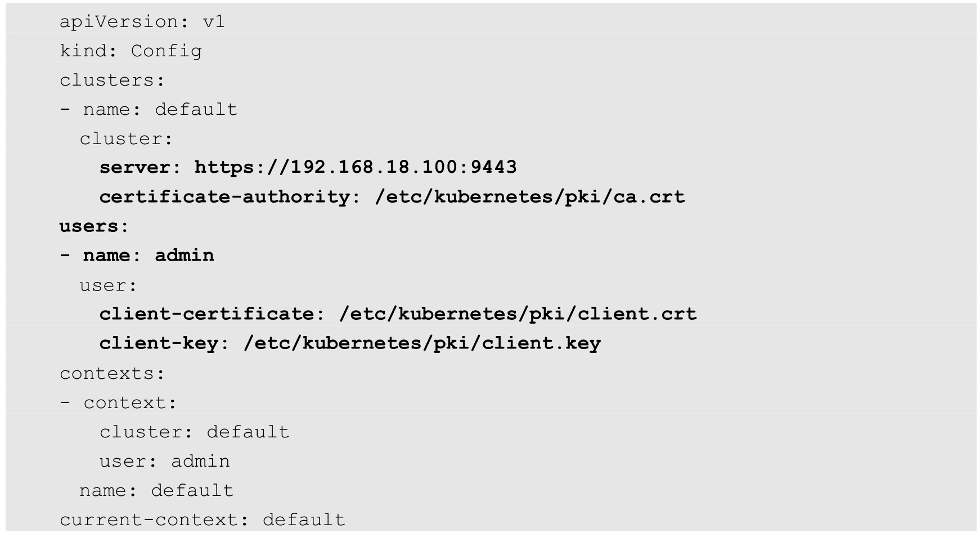The height and width of the screenshot is (537, 980).
Task: Click the context's cluster: default line
Action: coord(194,432)
